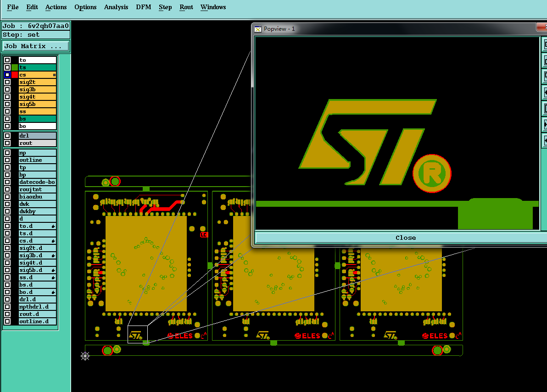Select the 'd' layer name
The width and height of the screenshot is (547, 392).
point(37,219)
